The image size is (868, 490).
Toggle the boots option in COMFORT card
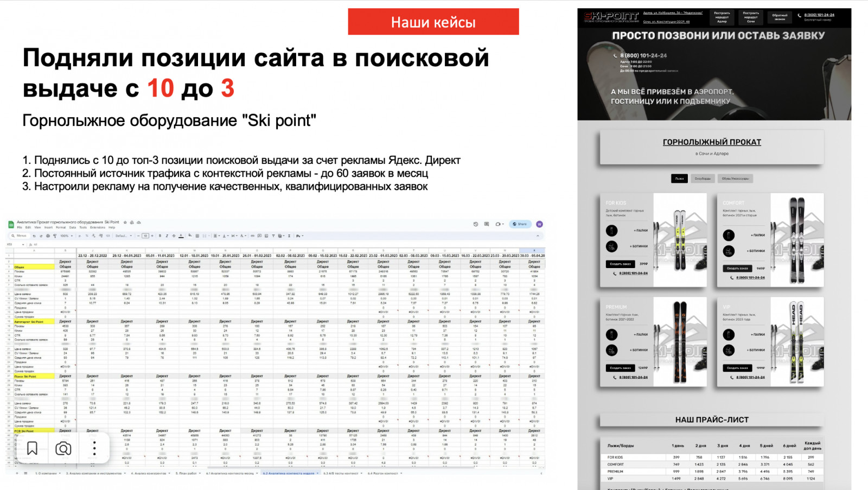coord(729,251)
